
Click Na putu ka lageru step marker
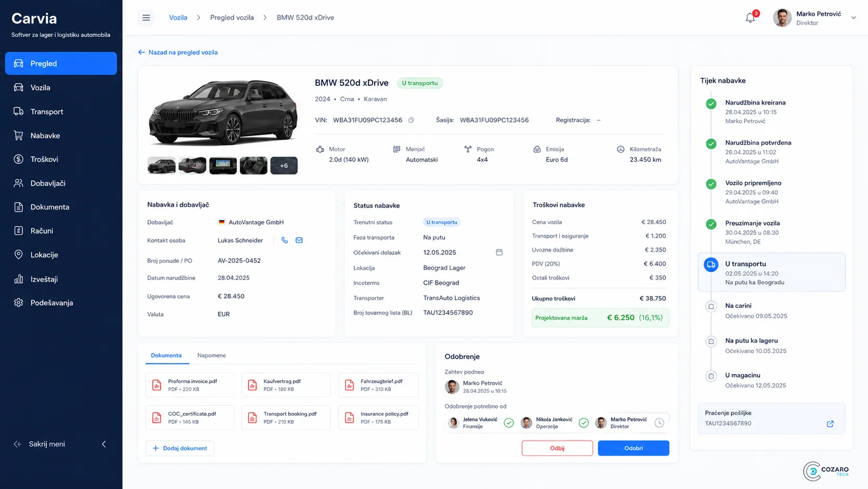(x=711, y=341)
